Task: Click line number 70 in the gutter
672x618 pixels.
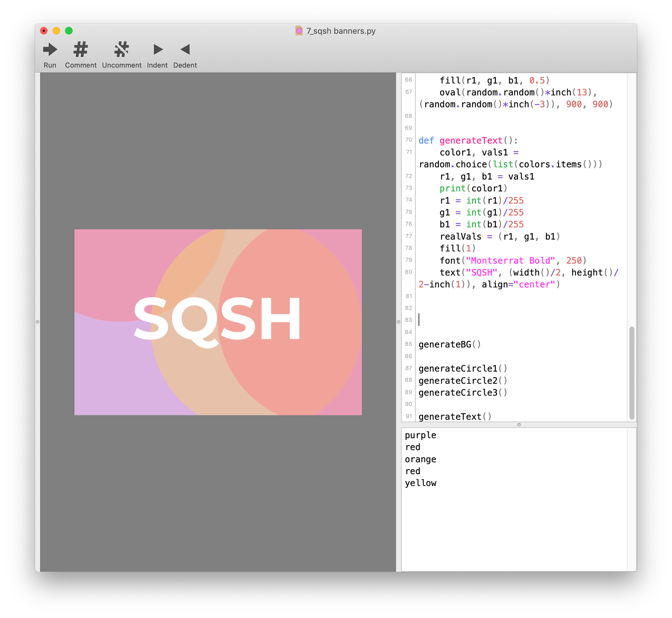Action: pos(408,140)
